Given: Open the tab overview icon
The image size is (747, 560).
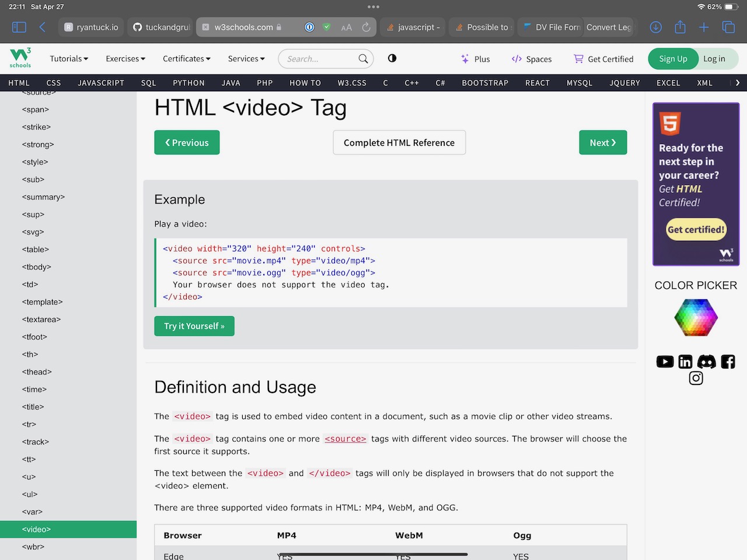Looking at the screenshot, I should coord(728,27).
